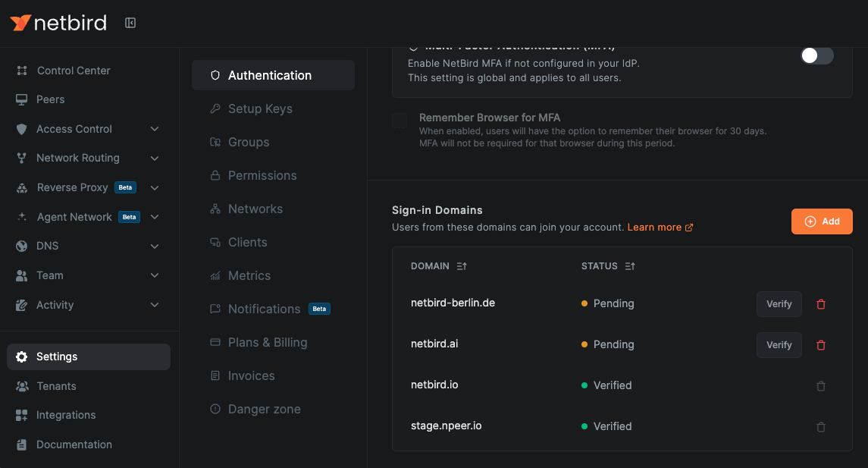Click the Sign-in Domains heading

(x=437, y=210)
